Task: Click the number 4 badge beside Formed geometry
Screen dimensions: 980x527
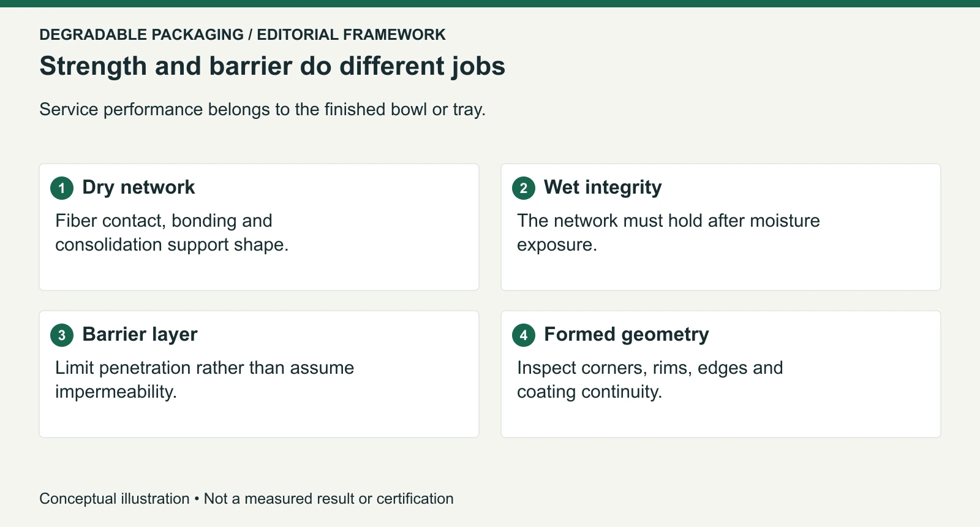Action: 524,335
